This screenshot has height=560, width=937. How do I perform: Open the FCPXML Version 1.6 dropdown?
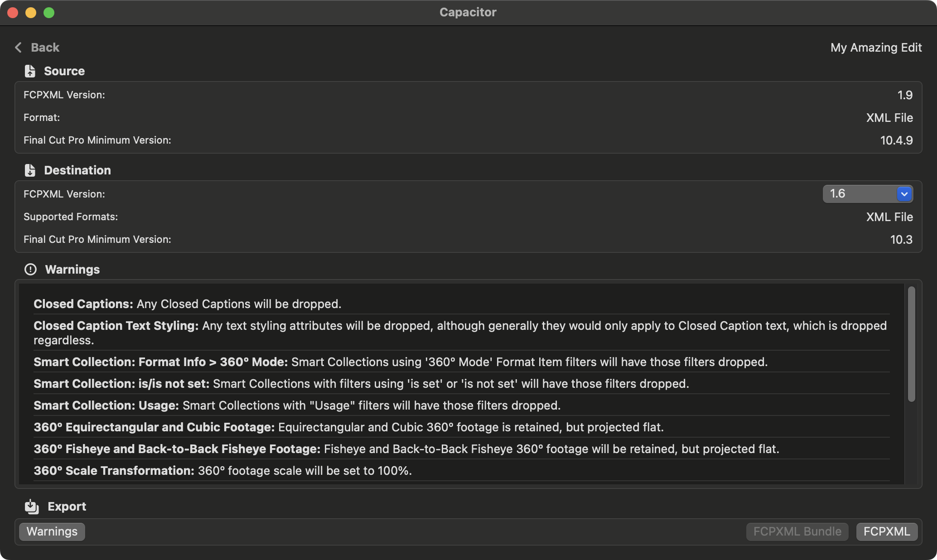(860, 194)
